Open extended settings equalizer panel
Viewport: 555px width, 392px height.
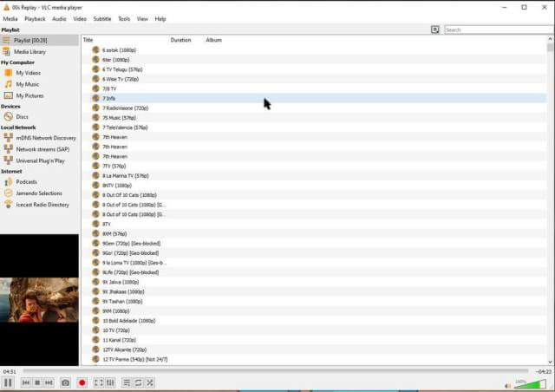(x=110, y=382)
